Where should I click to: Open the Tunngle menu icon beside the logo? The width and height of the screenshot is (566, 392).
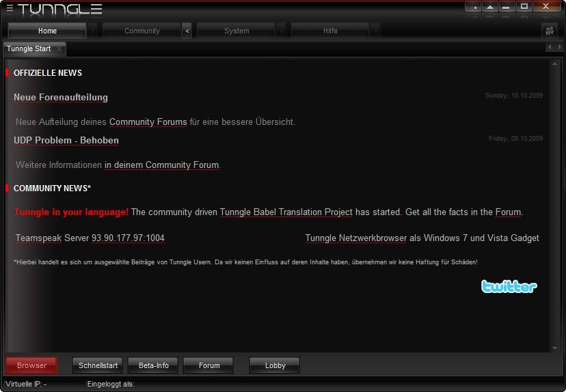[10, 8]
